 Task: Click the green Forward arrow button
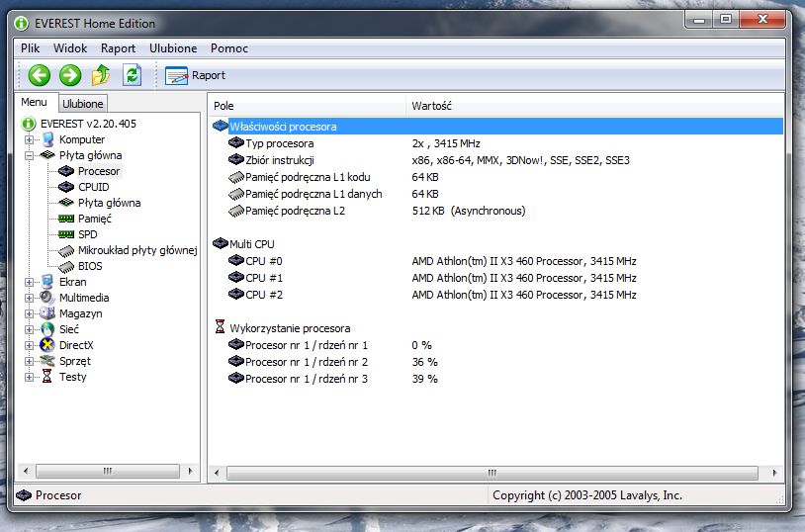point(70,75)
